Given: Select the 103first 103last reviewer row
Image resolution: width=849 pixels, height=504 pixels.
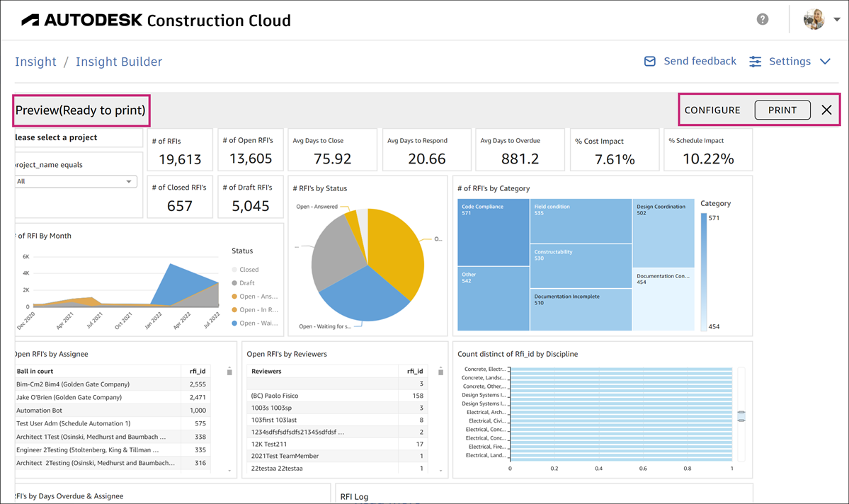Looking at the screenshot, I should point(338,420).
